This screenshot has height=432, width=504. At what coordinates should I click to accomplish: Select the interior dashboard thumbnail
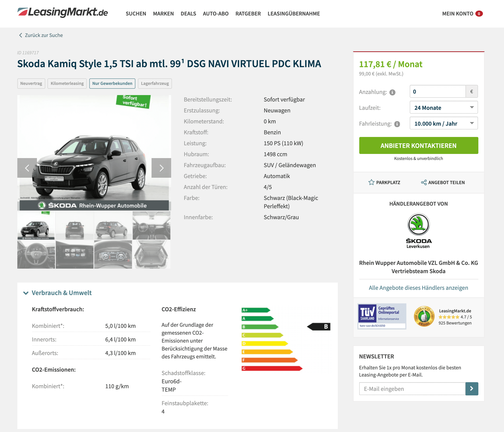tap(151, 225)
